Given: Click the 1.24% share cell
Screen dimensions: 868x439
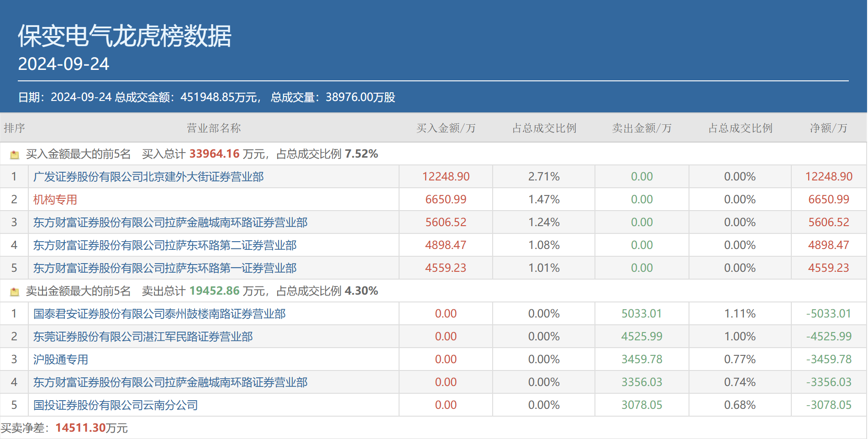Looking at the screenshot, I should click(544, 222).
